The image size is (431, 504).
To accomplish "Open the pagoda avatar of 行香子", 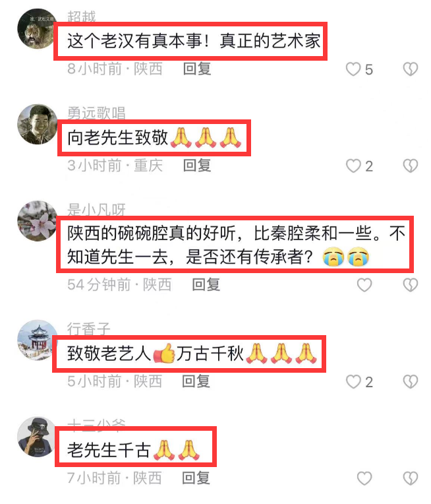I will point(38,340).
